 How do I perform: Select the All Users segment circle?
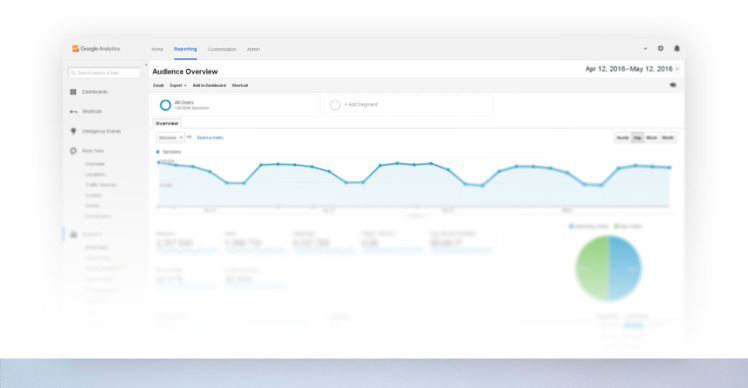[x=166, y=105]
